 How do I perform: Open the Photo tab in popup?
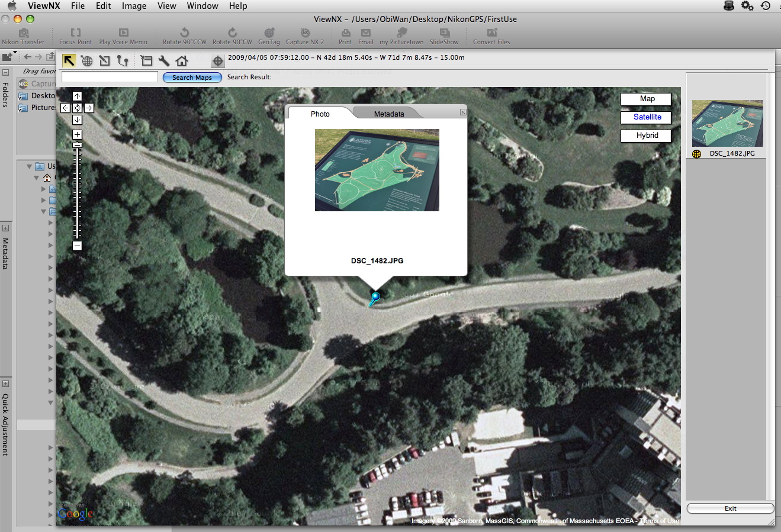tap(320, 114)
